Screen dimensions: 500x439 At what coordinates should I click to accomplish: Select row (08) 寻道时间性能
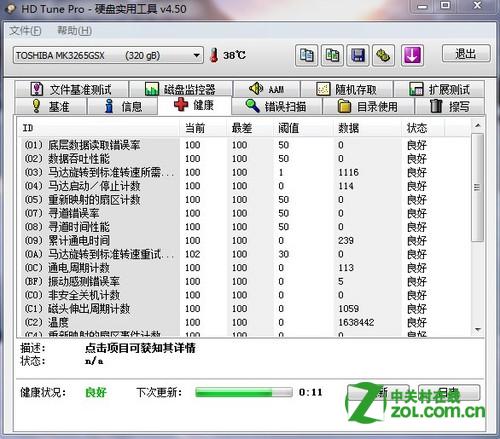(245, 227)
